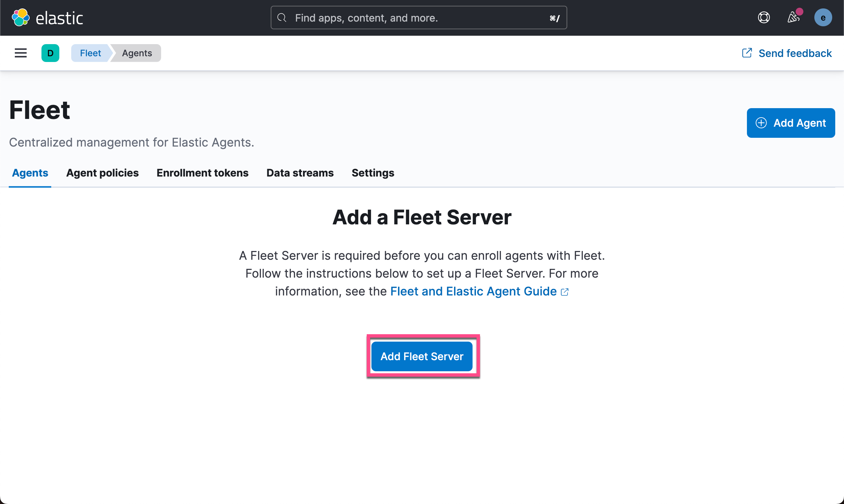The height and width of the screenshot is (504, 844).
Task: Open the user 'e' avatar menu
Action: pos(822,18)
